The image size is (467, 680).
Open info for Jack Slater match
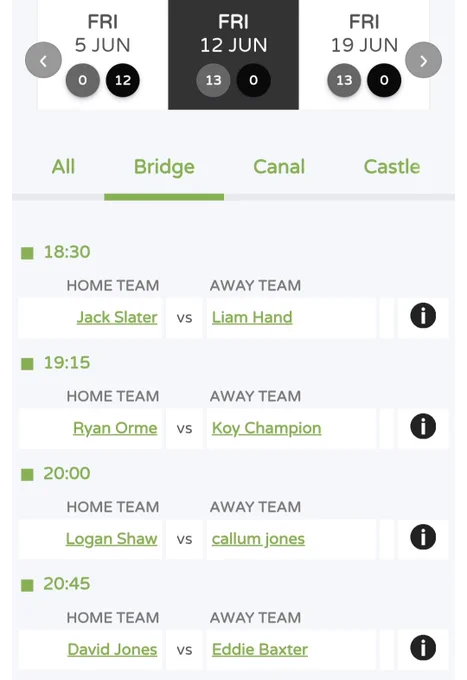coord(423,316)
